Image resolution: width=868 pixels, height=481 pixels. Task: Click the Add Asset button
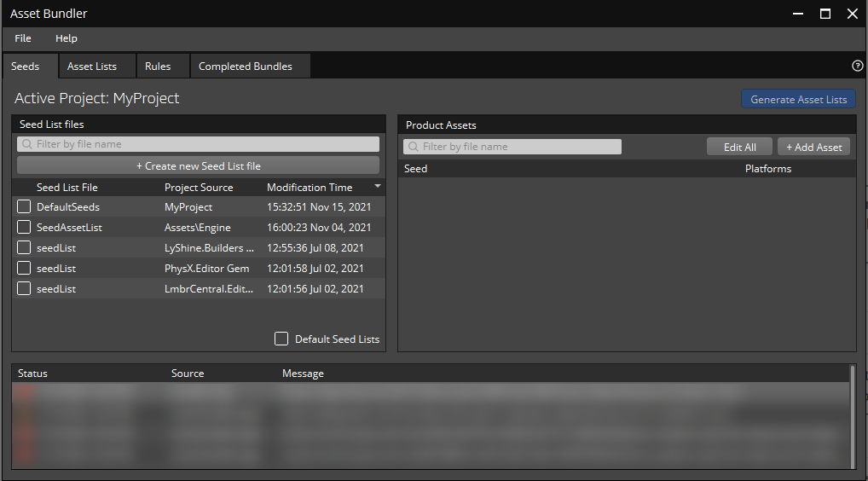813,147
